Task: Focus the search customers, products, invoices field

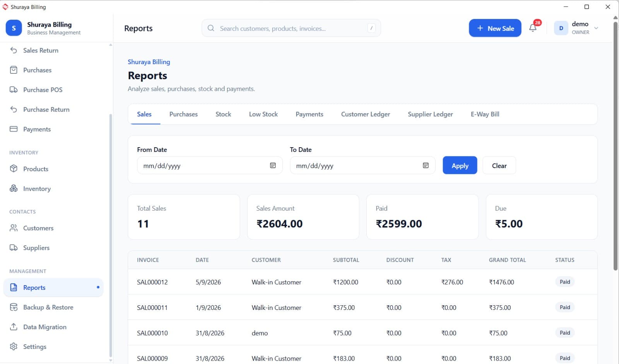Action: (x=291, y=28)
